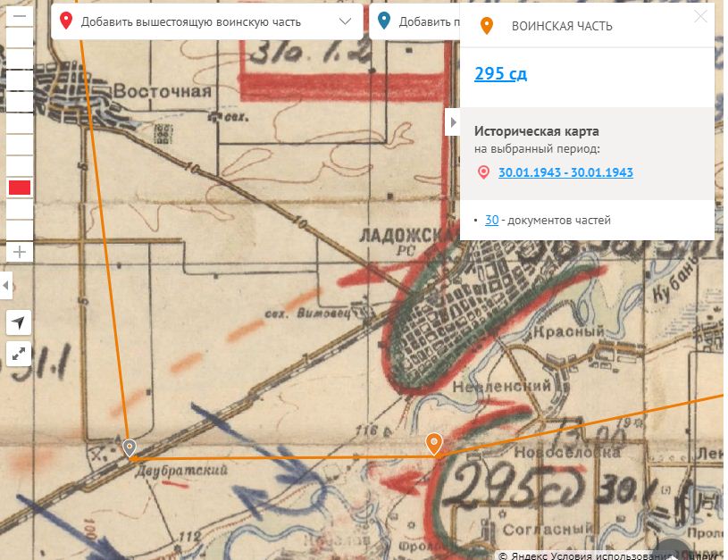Click the blue pin icon in top bar
This screenshot has height=560, width=728.
pyautogui.click(x=384, y=21)
